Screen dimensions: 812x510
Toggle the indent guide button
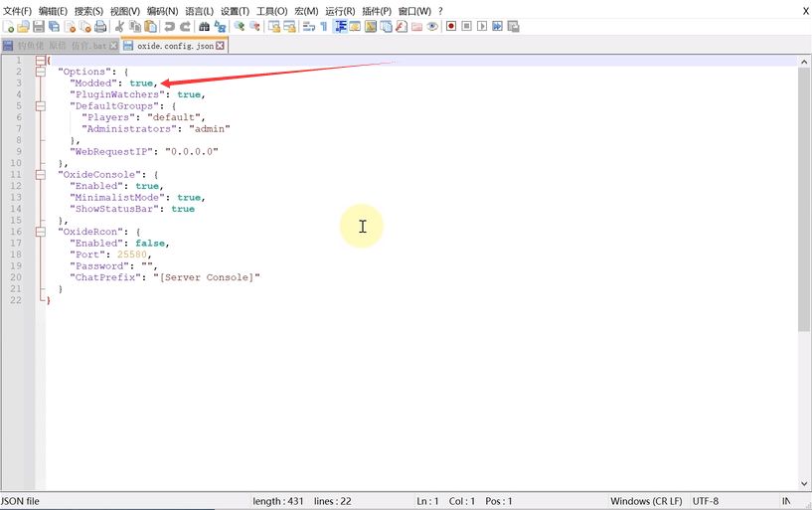pos(340,27)
